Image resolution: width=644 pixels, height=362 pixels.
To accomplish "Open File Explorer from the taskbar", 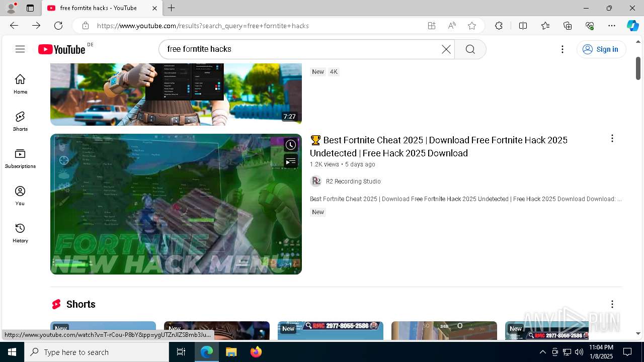I will pyautogui.click(x=231, y=352).
